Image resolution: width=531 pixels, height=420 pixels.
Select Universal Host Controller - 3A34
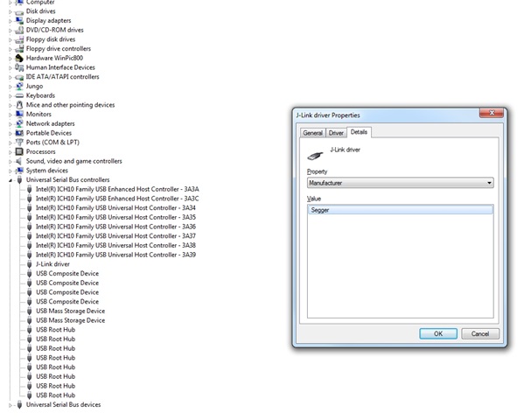click(x=115, y=208)
